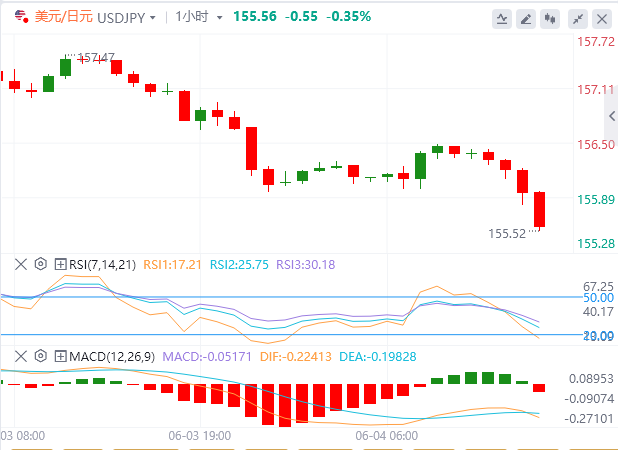The width and height of the screenshot is (618, 450).
Task: Click the 06-03 19:00 time label
Action: tap(199, 436)
